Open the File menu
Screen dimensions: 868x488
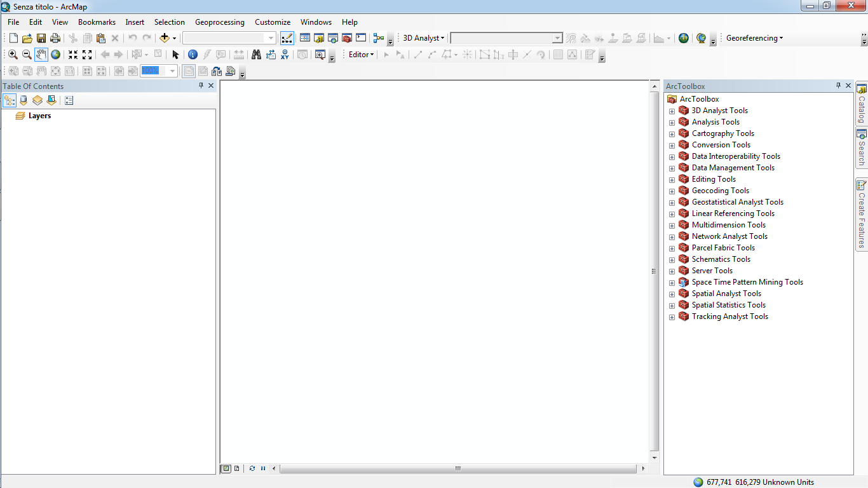[13, 22]
